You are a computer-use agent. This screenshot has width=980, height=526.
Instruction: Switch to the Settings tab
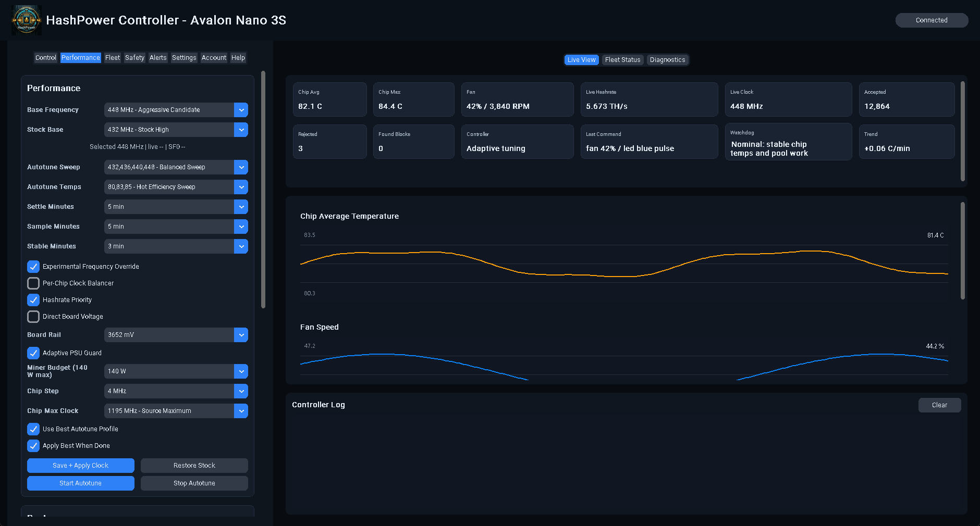(x=184, y=58)
